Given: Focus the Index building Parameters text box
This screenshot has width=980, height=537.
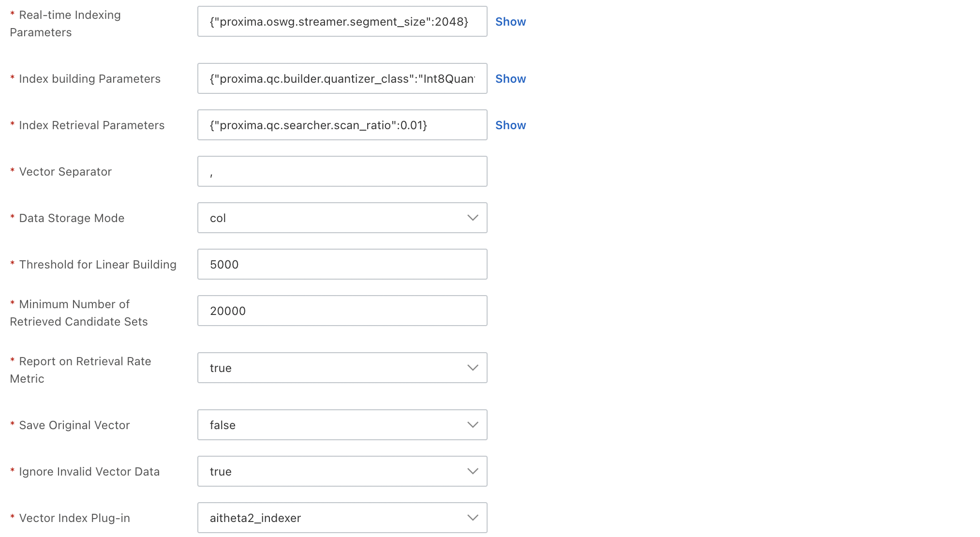Looking at the screenshot, I should point(342,79).
